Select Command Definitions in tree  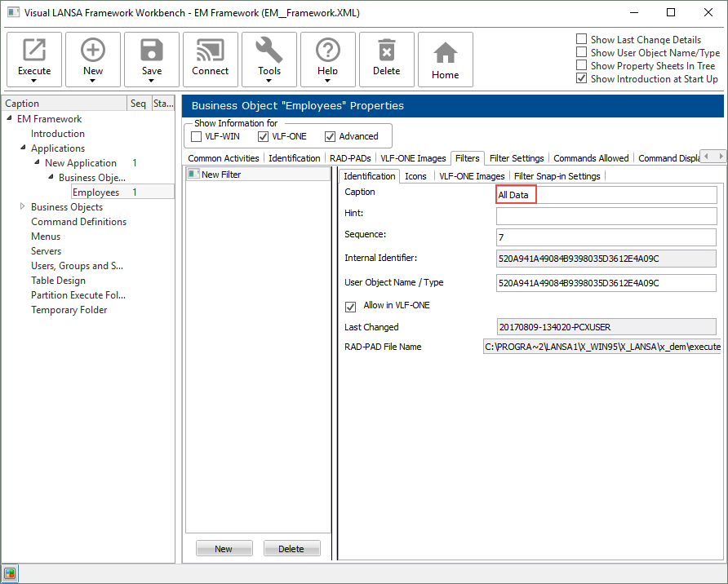(x=78, y=222)
